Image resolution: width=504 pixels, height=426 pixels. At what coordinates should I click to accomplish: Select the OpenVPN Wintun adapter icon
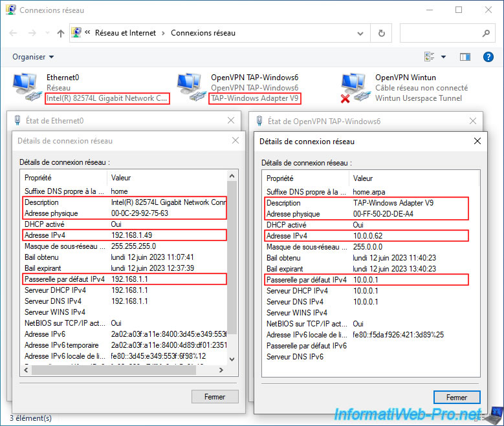tap(354, 88)
